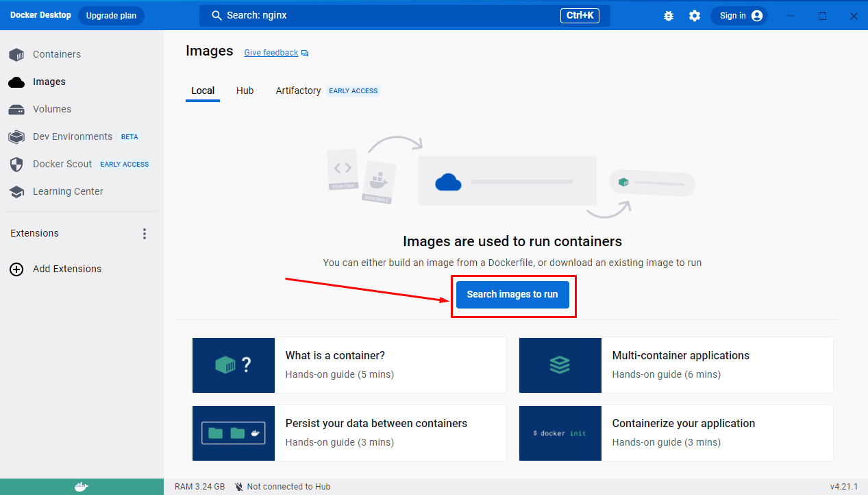The height and width of the screenshot is (495, 868).
Task: Click the Ctrl+K shortcut badge
Action: tap(580, 15)
